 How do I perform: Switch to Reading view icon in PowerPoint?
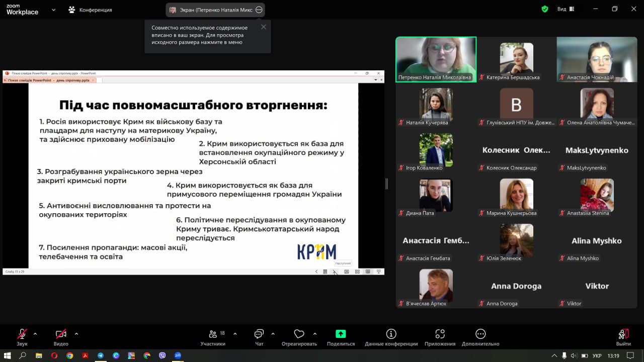tap(368, 271)
